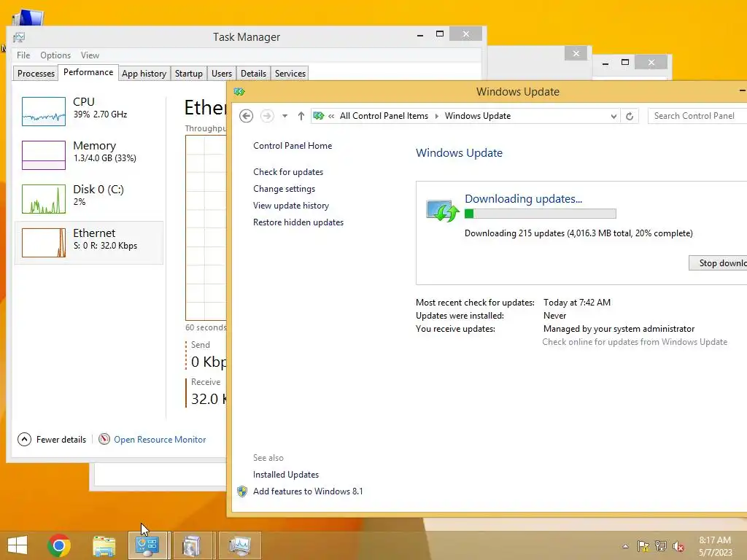Screen dimensions: 747x560
Task: Click the Control Panel taskbar icon
Action: pyautogui.click(x=147, y=545)
